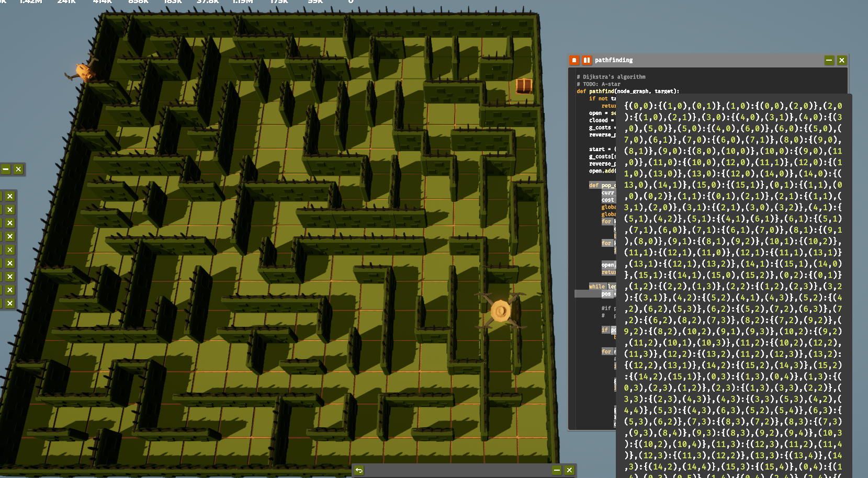Image resolution: width=868 pixels, height=478 pixels.
Task: Click the highlighted "while len" code line
Action: (x=602, y=287)
